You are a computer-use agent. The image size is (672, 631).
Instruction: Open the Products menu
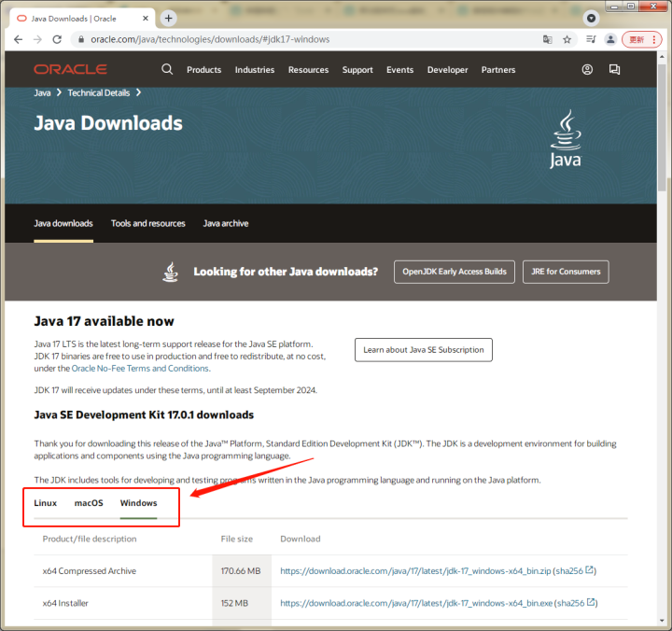pyautogui.click(x=204, y=70)
